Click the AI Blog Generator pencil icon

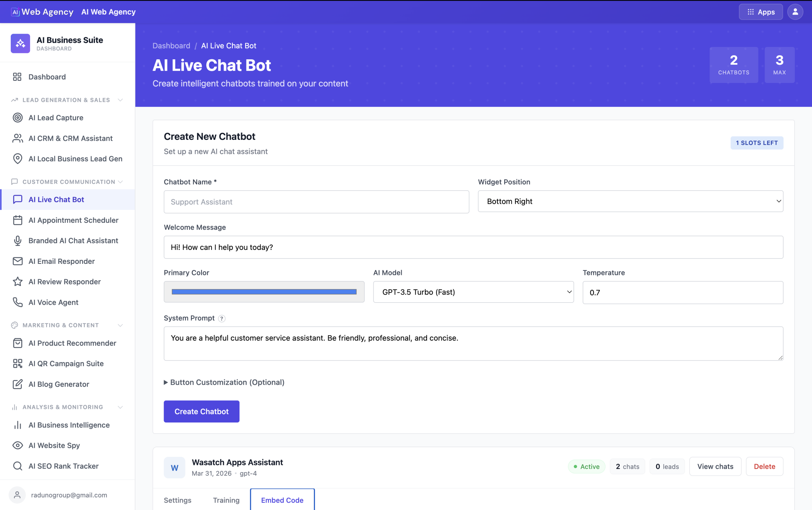pyautogui.click(x=17, y=384)
